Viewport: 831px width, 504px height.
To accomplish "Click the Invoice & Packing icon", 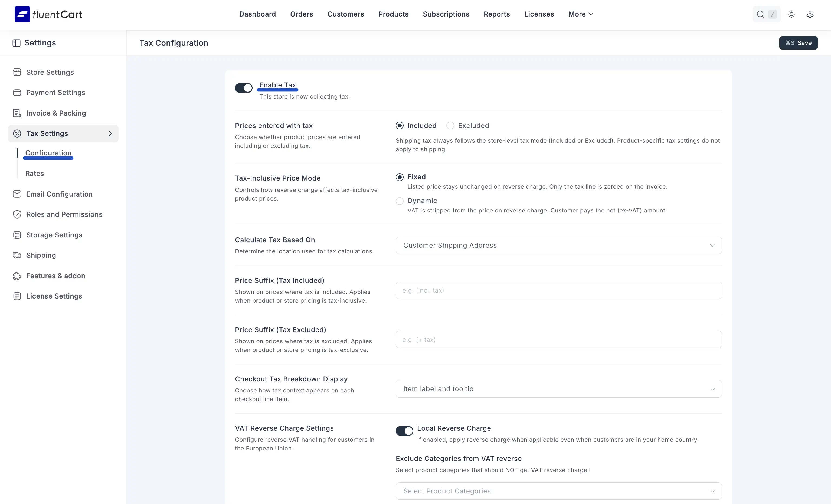I will (x=17, y=113).
